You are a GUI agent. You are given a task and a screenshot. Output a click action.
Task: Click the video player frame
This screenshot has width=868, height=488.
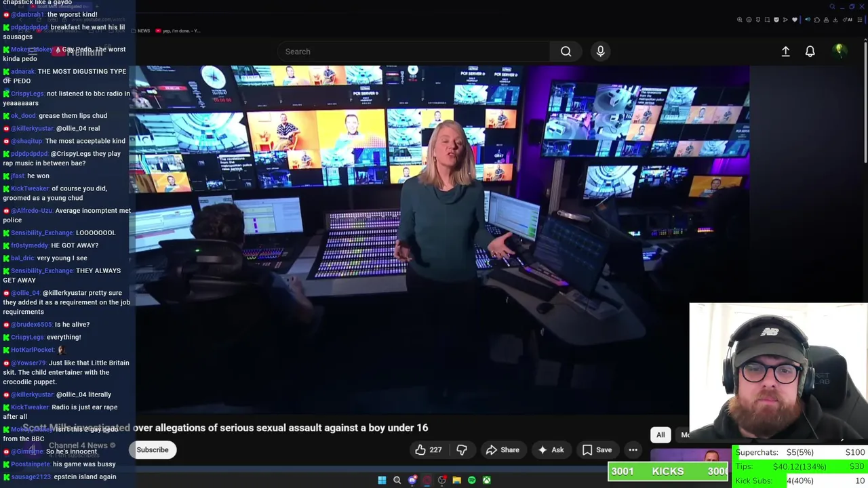(439, 241)
